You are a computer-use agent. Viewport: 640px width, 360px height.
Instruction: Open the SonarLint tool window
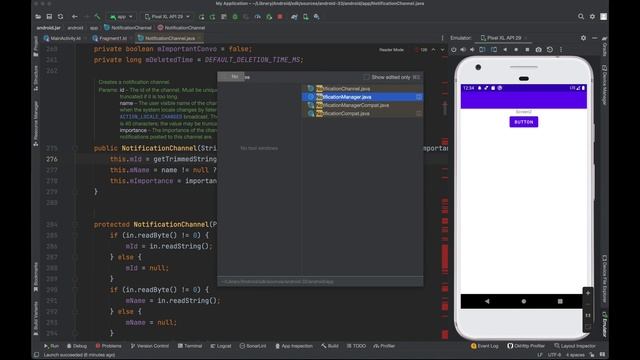pos(253,346)
